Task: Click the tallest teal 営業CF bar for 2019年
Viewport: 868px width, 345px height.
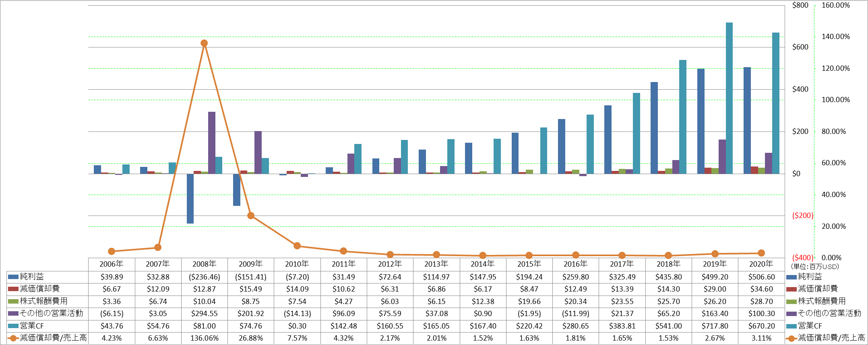Action: point(729,98)
